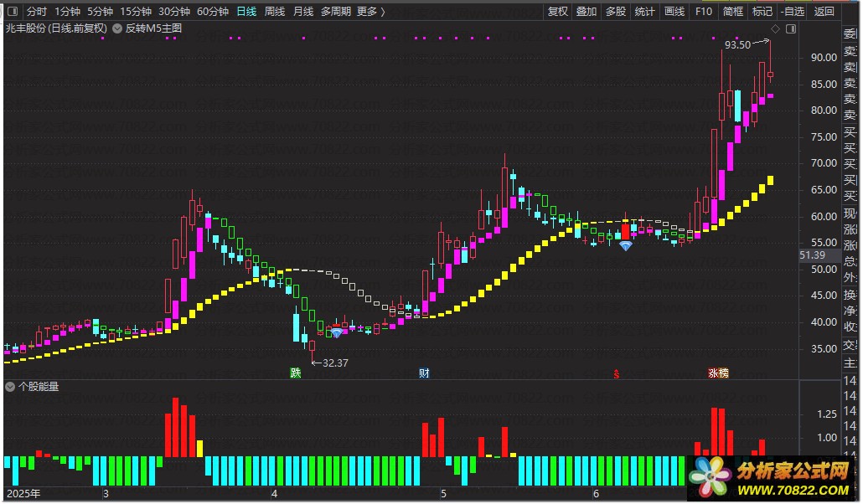This screenshot has width=863, height=504.
Task: Select the 日线 daily chart tab
Action: pos(246,11)
